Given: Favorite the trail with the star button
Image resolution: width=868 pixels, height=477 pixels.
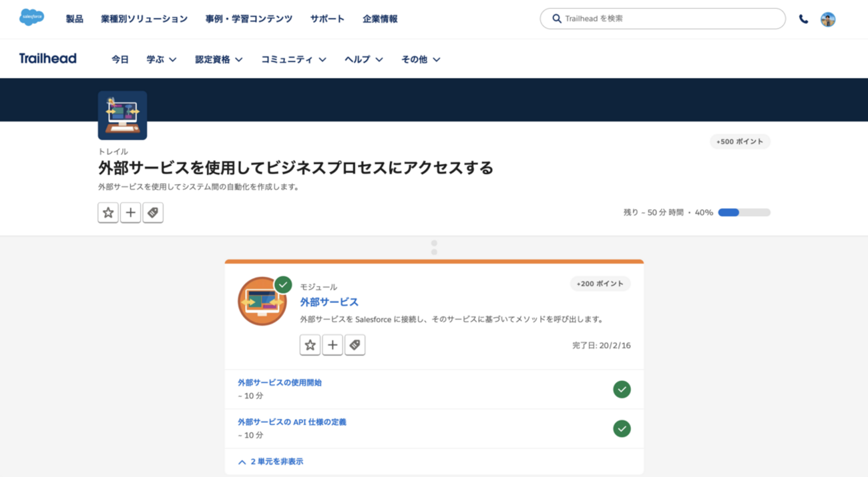Looking at the screenshot, I should coord(108,213).
